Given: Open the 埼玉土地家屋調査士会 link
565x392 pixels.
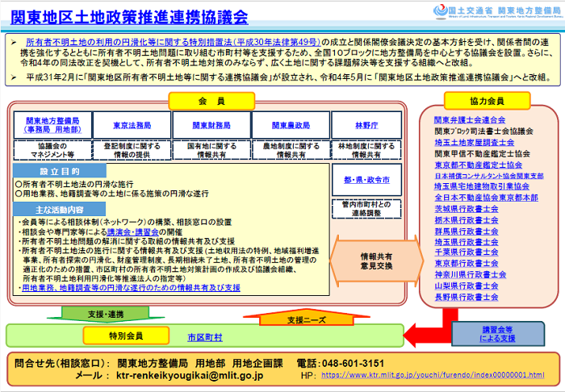Looking at the screenshot, I should 475,143.
